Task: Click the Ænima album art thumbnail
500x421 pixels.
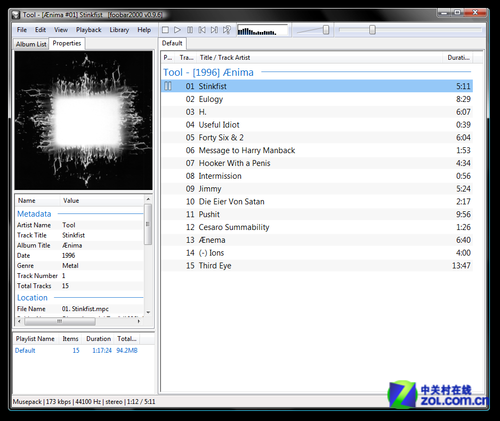Action: click(84, 120)
